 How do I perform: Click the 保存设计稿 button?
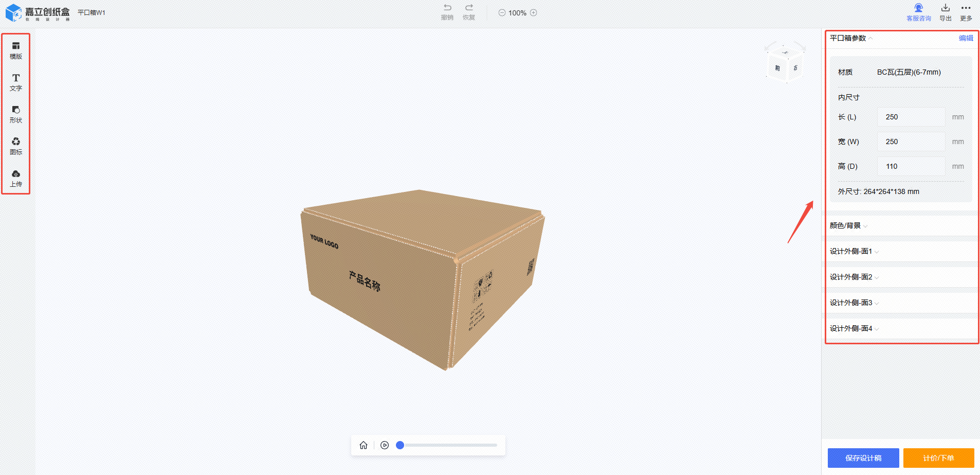(863, 458)
